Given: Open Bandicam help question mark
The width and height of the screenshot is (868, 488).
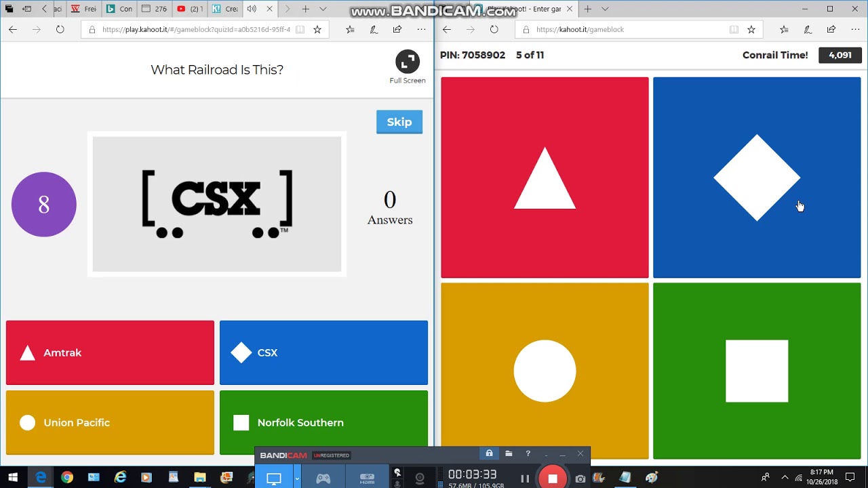Looking at the screenshot, I should click(x=528, y=453).
